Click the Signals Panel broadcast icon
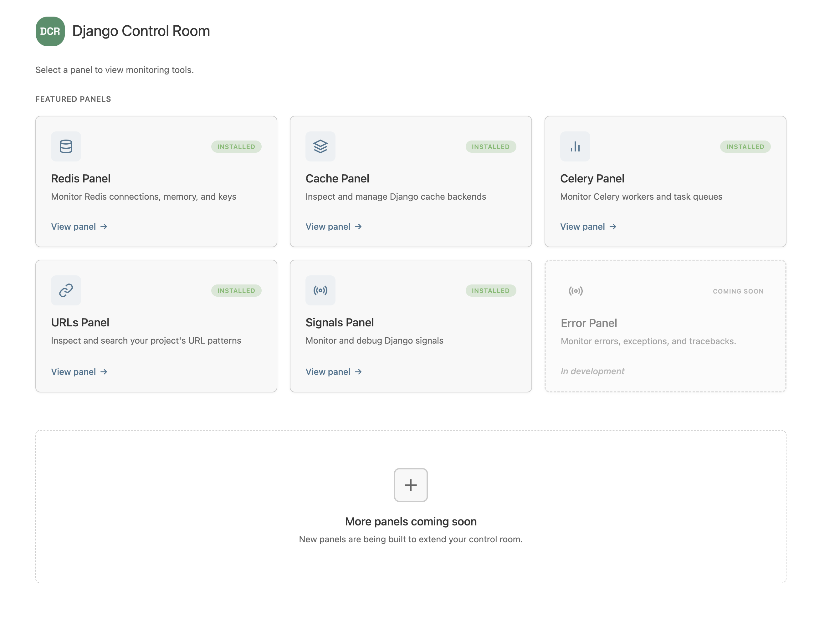The width and height of the screenshot is (840, 629). [320, 290]
